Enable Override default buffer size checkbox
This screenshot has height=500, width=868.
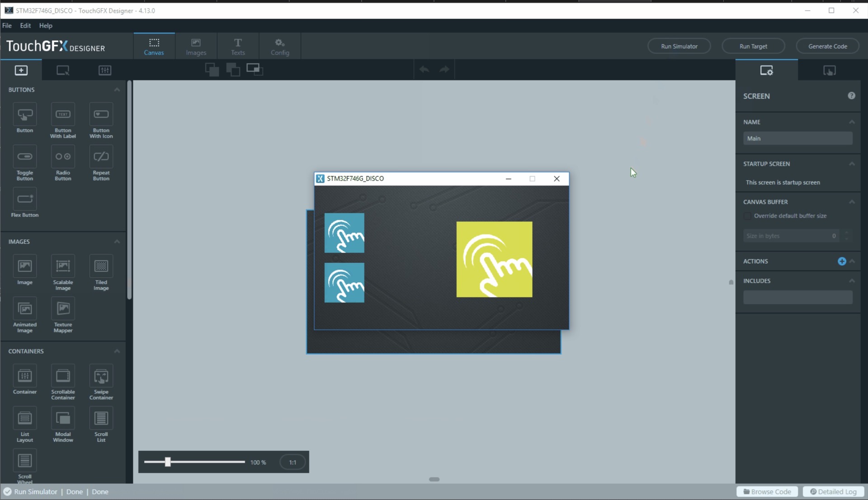[x=747, y=216]
